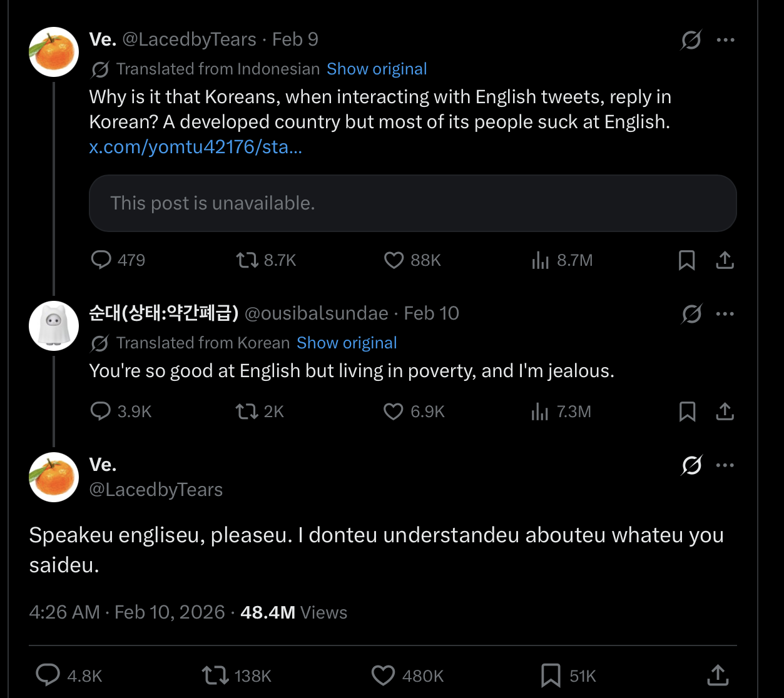
Task: Open Grok icon on the first tweet
Action: click(x=691, y=40)
